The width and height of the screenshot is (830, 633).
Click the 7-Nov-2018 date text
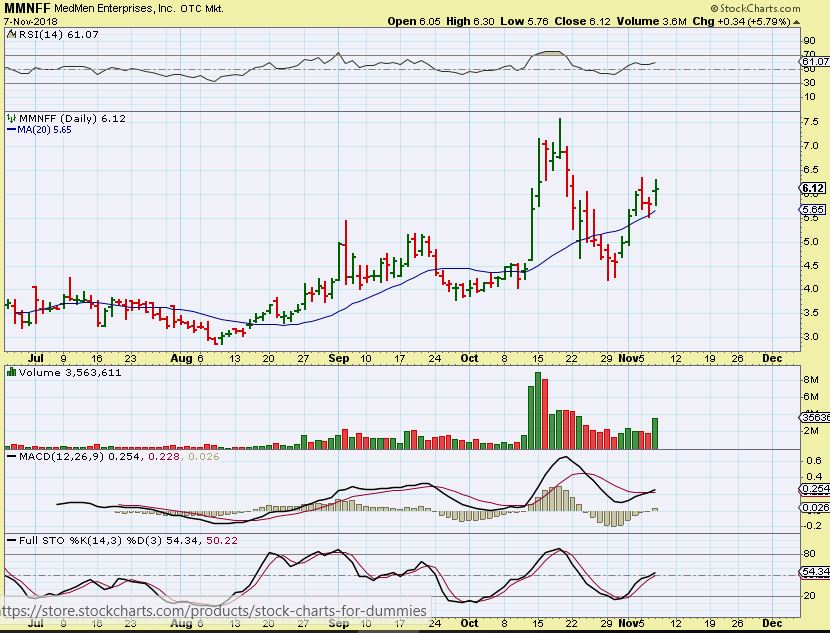pos(31,22)
